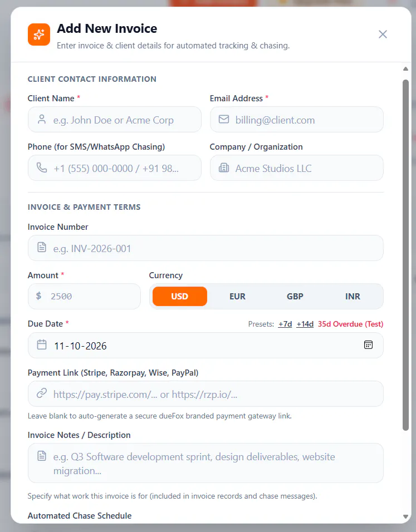416x532 pixels.
Task: Close the Add New Invoice dialog
Action: [383, 35]
